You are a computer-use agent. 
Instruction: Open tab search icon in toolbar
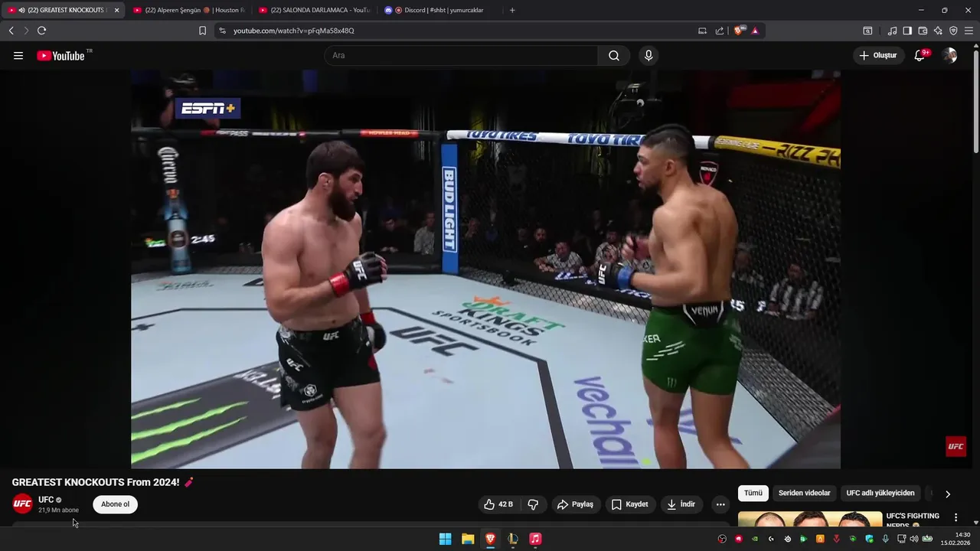pos(867,31)
